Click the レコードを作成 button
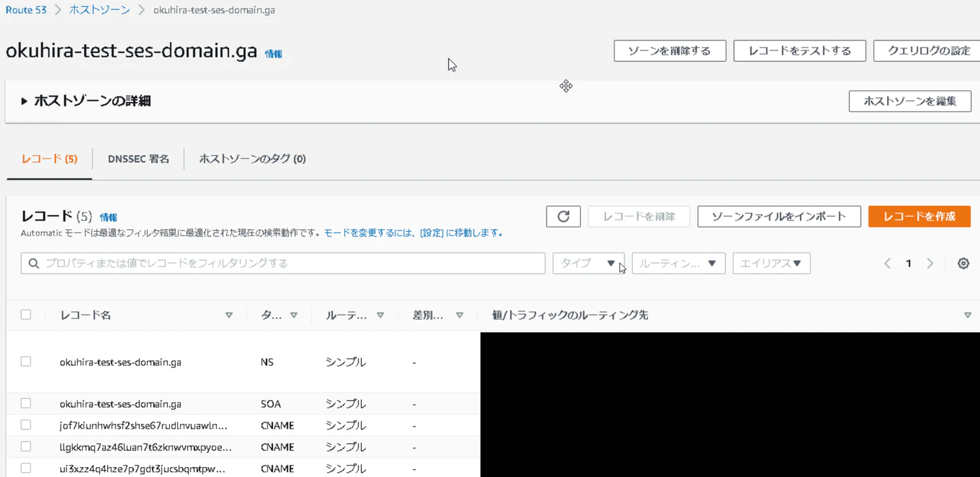 919,217
